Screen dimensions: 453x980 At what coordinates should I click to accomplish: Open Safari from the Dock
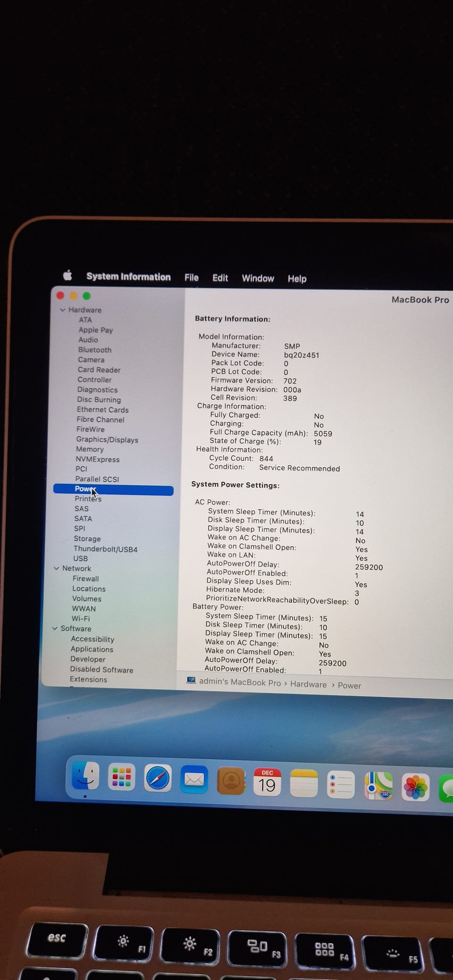[158, 778]
